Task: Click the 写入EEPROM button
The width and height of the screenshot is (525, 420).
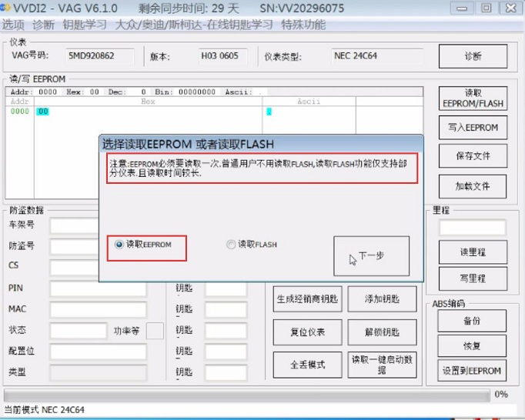Action: click(x=473, y=128)
